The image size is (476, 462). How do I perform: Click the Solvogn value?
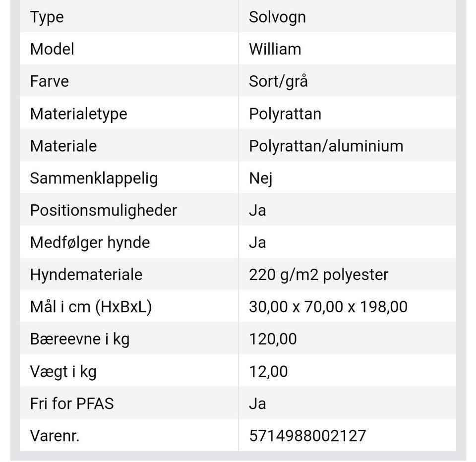pyautogui.click(x=277, y=17)
